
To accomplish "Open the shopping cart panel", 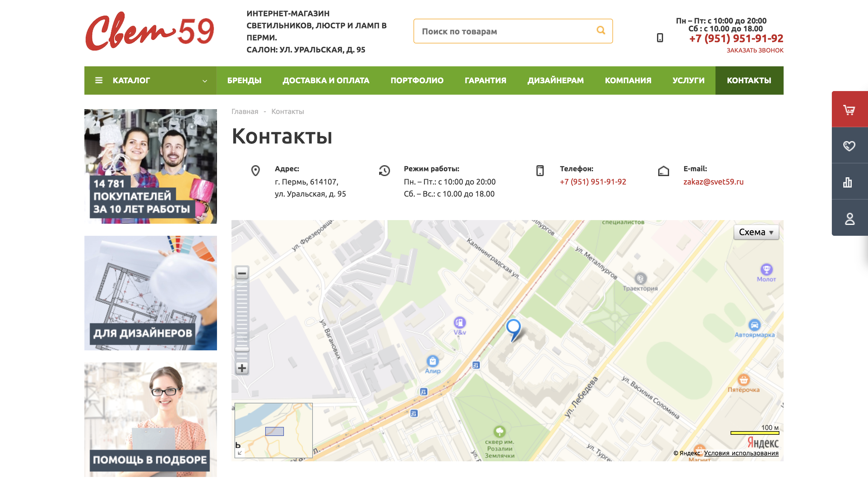I will (850, 109).
